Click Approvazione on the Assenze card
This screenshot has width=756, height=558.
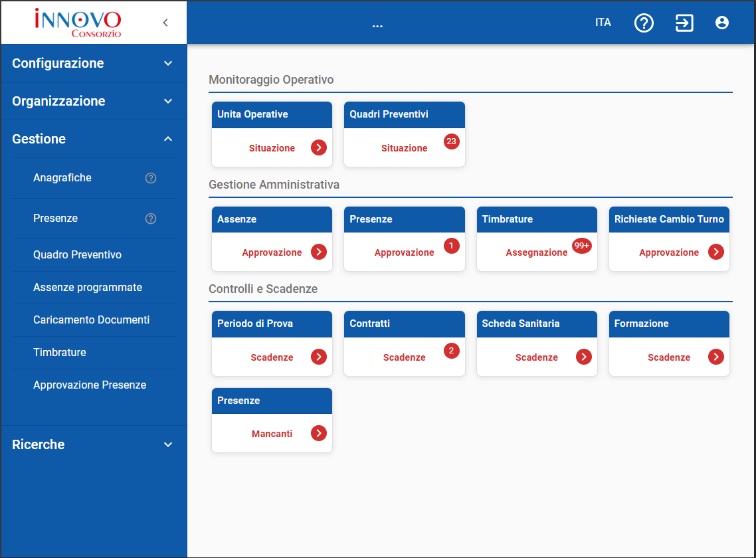pyautogui.click(x=272, y=252)
